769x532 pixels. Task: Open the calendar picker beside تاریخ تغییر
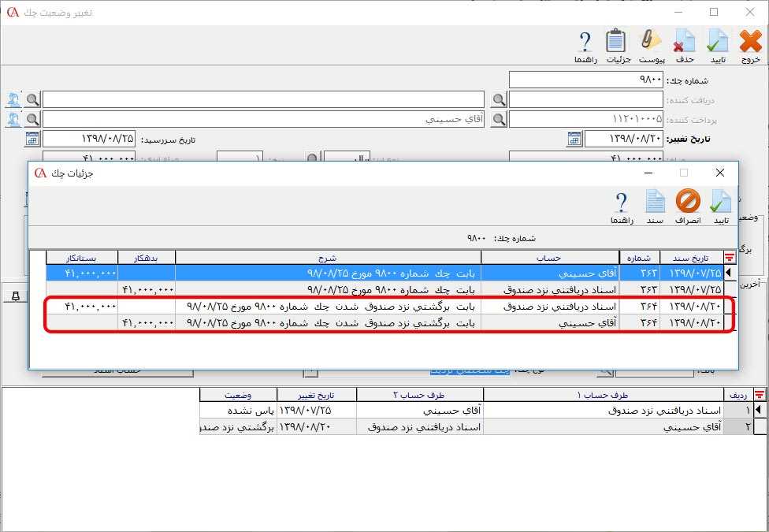[574, 140]
